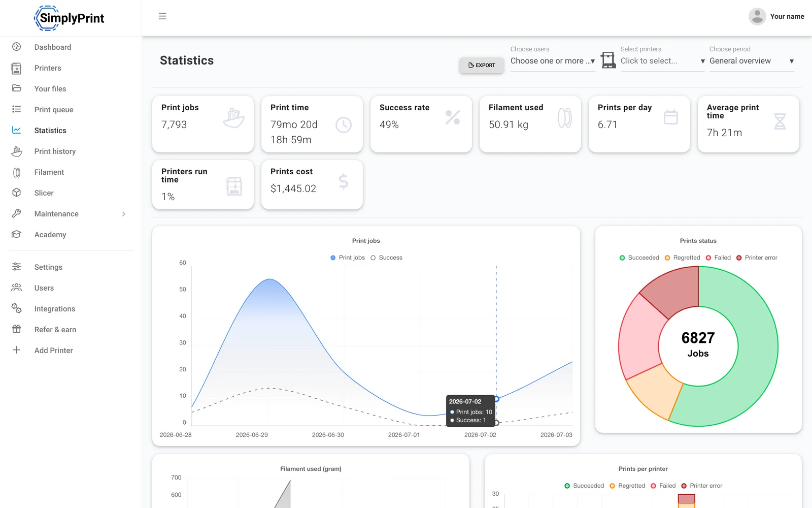The height and width of the screenshot is (508, 812).
Task: Click the 6827 Jobs donut center
Action: click(x=698, y=345)
